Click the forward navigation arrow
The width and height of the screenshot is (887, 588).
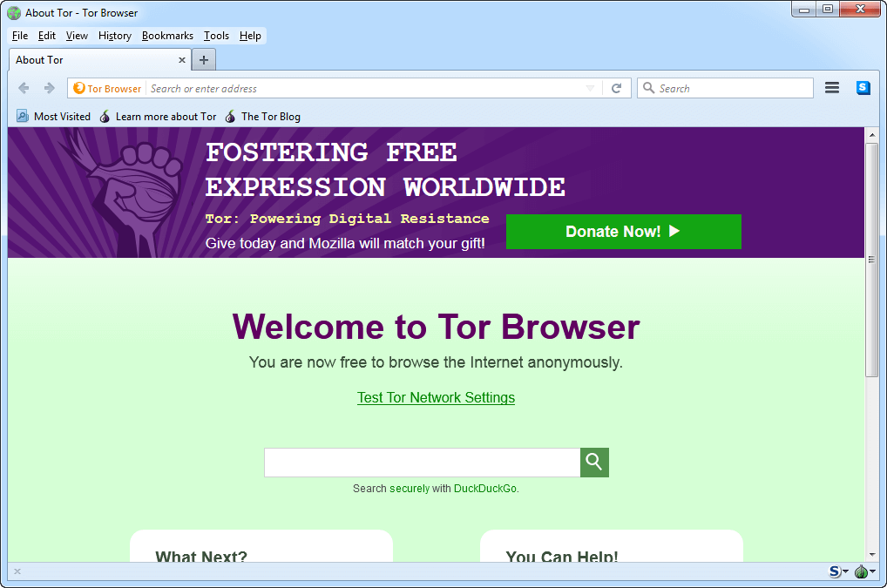point(49,88)
